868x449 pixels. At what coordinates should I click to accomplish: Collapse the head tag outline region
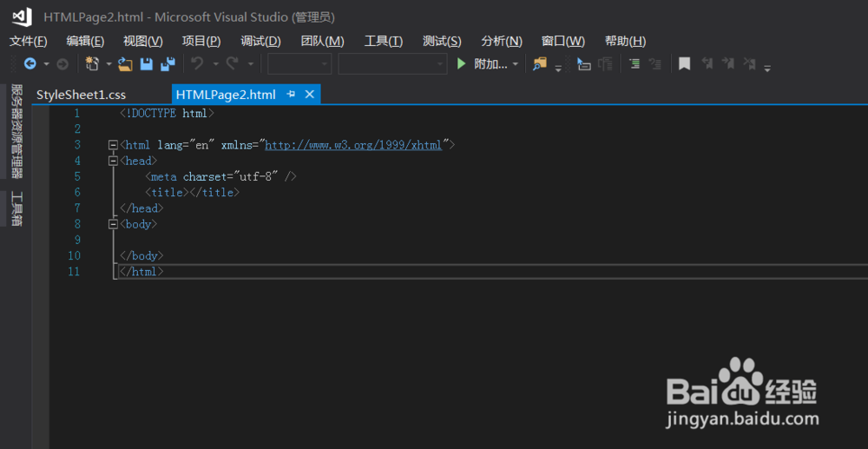(x=113, y=161)
